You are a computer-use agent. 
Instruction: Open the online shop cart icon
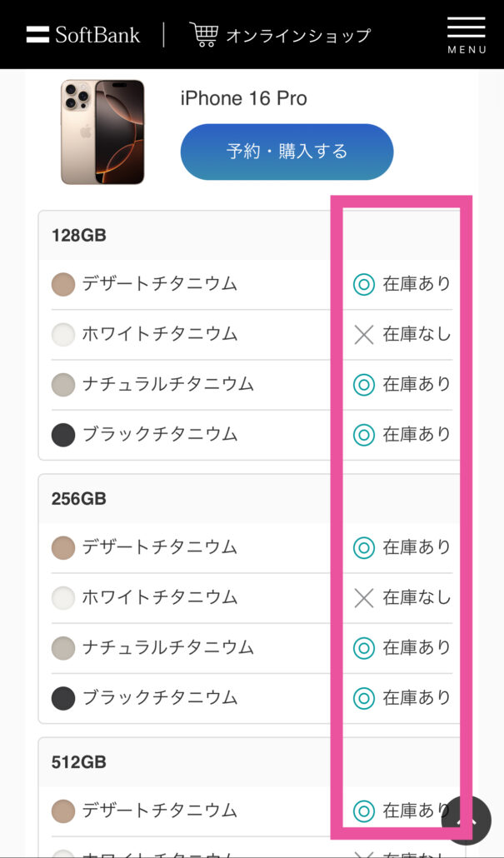[203, 34]
